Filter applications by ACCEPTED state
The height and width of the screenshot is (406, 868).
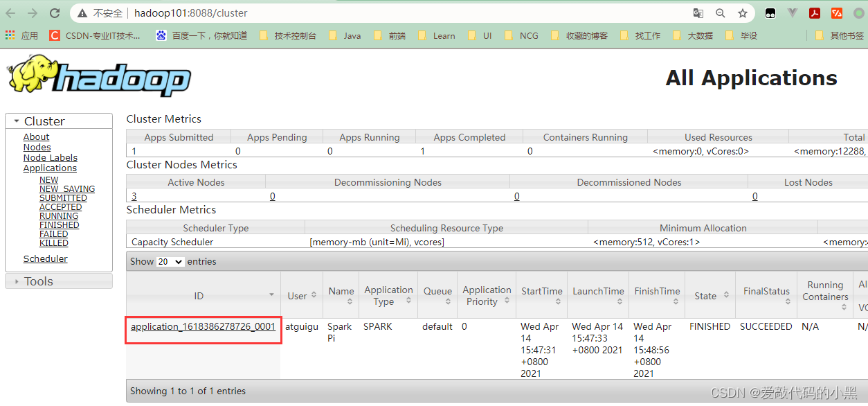coord(60,207)
